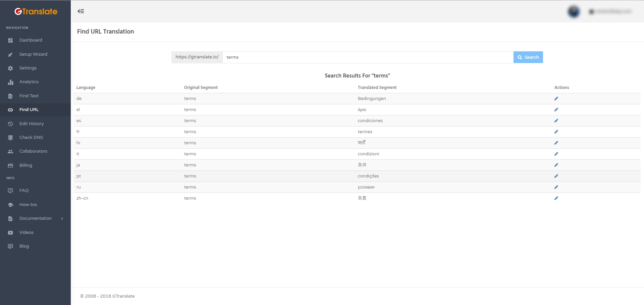Navigate to Collaborators section
Viewport: 644px width, 305px height.
[x=33, y=151]
